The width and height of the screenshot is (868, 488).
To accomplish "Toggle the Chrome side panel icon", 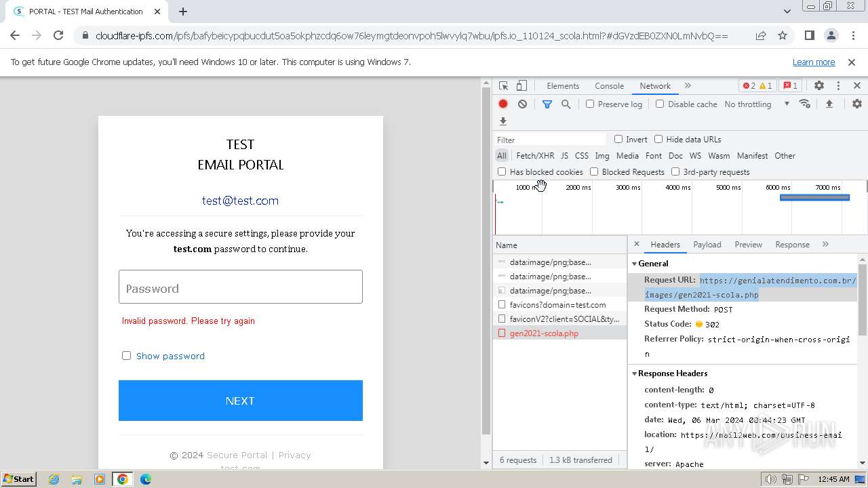I will 809,36.
